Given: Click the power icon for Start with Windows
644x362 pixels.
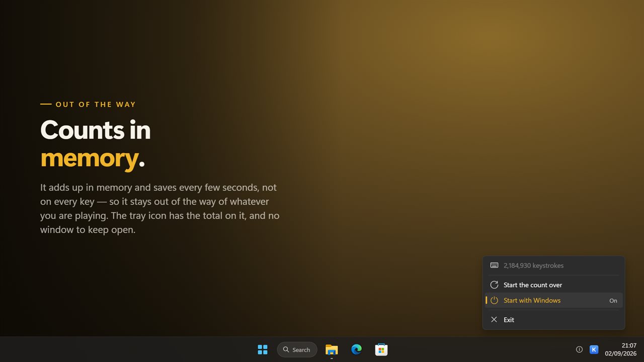Looking at the screenshot, I should tap(494, 300).
